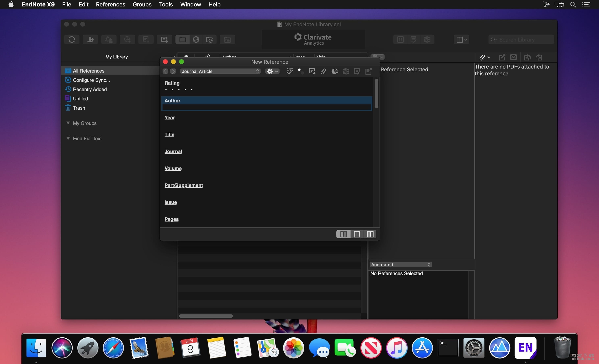The height and width of the screenshot is (364, 599).
Task: Open EndNote from the Dock
Action: (526, 348)
